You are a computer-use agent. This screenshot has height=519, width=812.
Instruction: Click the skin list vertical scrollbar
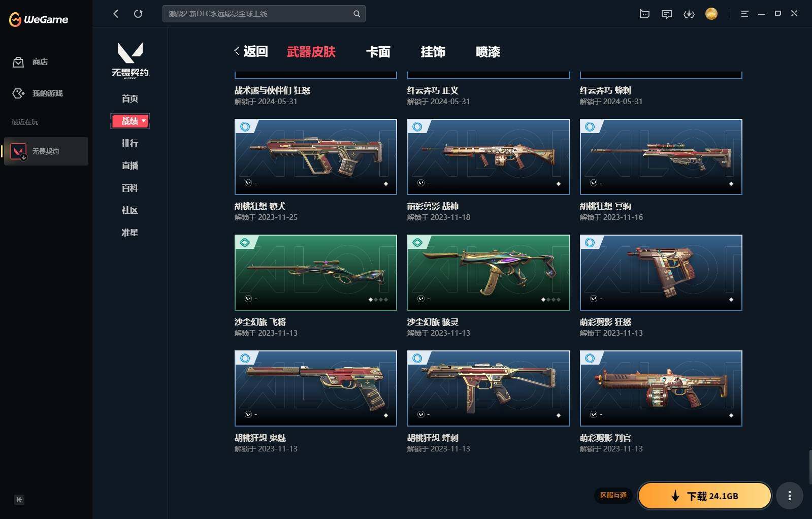click(810, 467)
